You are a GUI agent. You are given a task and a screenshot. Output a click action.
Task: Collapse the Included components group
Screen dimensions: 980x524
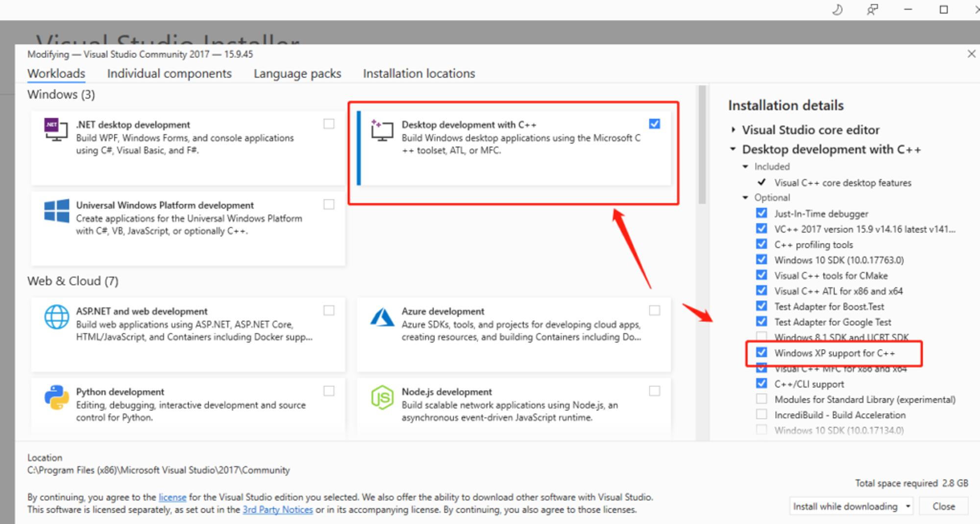point(745,167)
